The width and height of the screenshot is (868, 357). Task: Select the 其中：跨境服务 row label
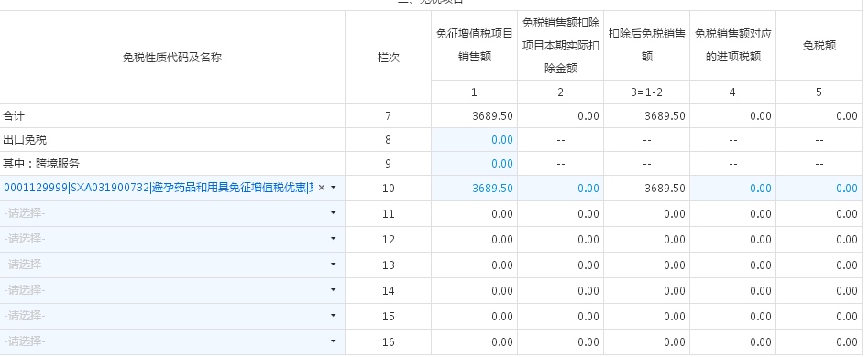[x=41, y=164]
